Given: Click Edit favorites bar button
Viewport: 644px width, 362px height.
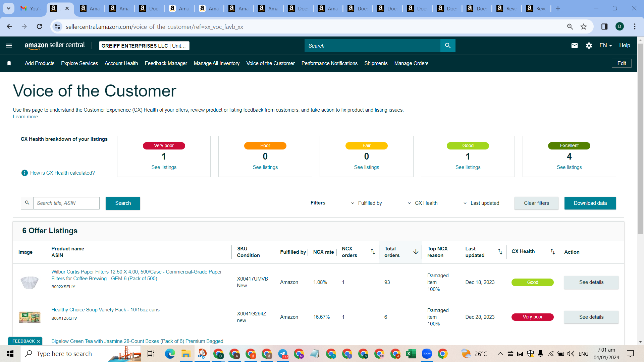Looking at the screenshot, I should tap(622, 63).
